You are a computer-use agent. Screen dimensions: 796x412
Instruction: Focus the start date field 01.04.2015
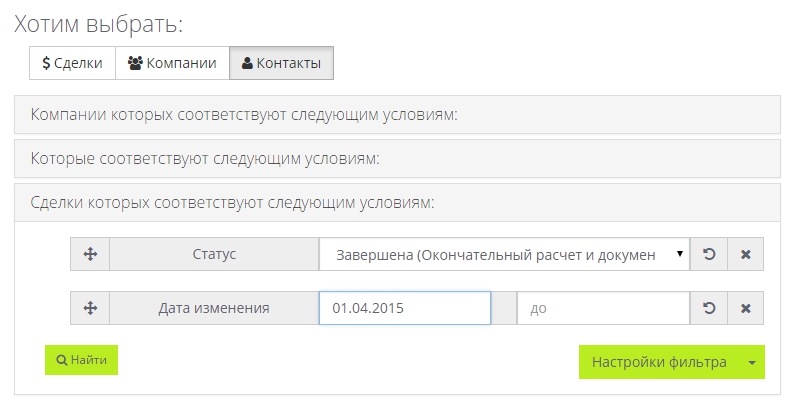point(404,308)
